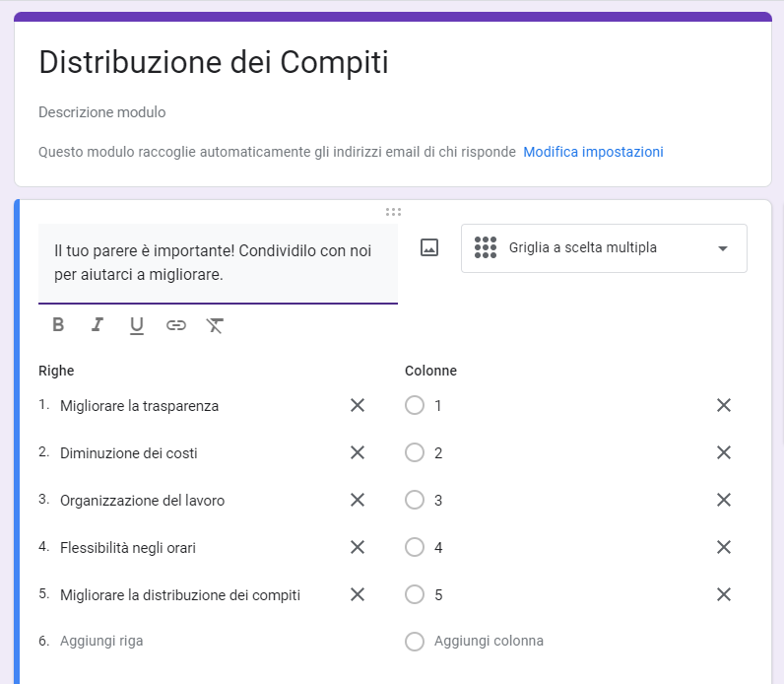The width and height of the screenshot is (784, 684).
Task: Open the 'Griglia a scelta multipla' question type dropdown
Action: pos(604,248)
